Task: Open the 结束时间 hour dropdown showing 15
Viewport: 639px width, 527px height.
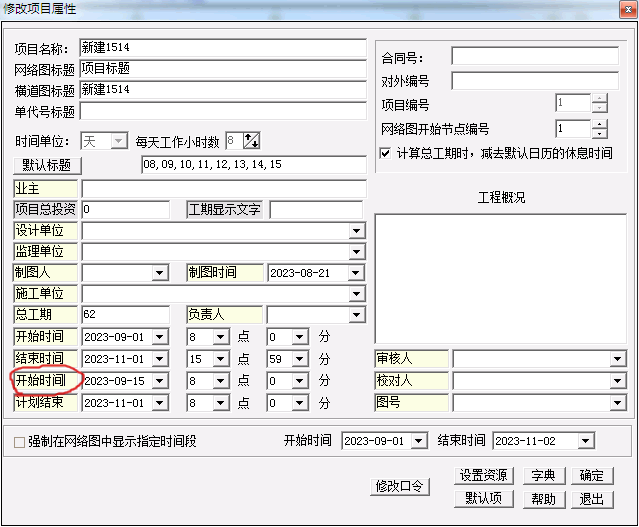Action: (x=220, y=359)
